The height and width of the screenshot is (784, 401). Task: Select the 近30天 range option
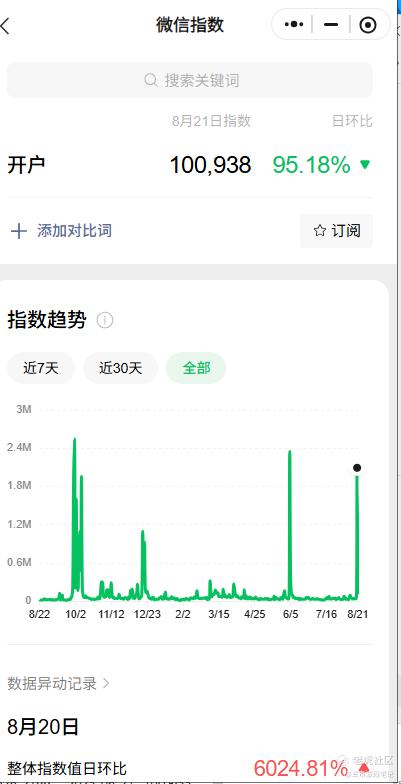click(120, 368)
